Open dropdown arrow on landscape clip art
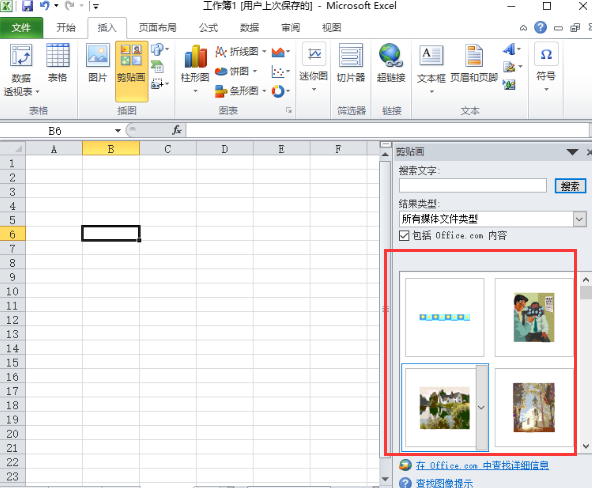The width and height of the screenshot is (592, 488). 481,408
